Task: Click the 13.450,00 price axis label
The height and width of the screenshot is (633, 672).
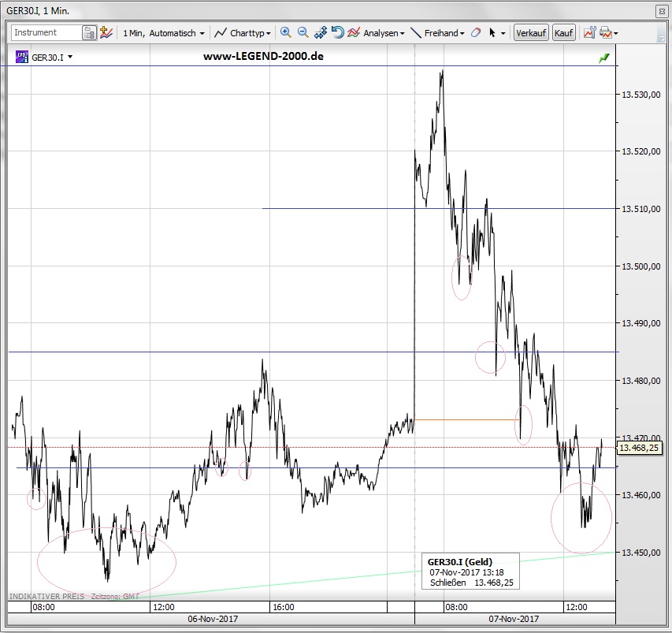Action: pyautogui.click(x=641, y=553)
